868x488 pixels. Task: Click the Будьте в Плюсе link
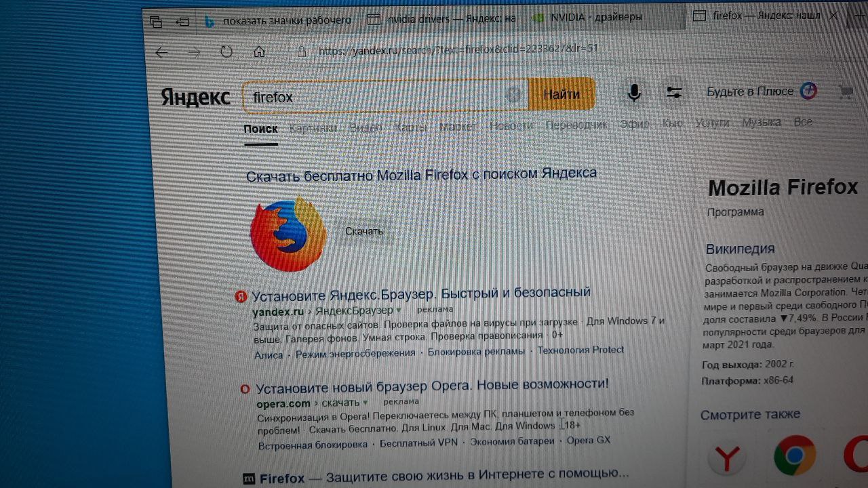pos(750,91)
